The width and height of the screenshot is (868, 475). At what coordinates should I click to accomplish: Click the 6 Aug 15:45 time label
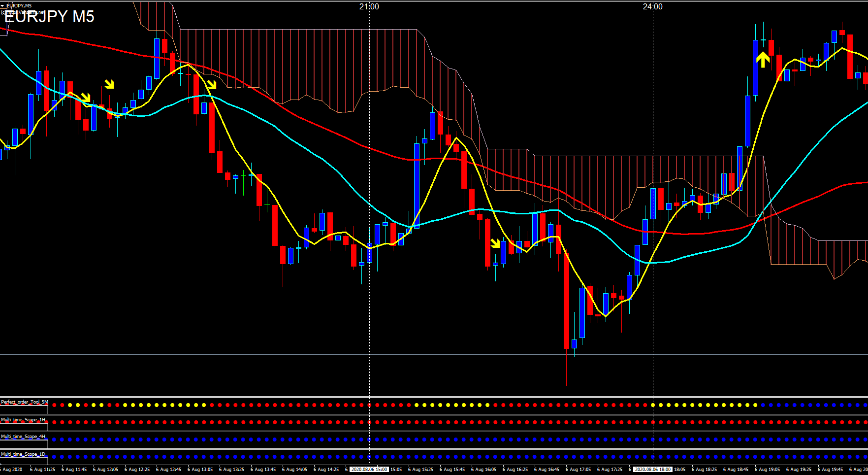(x=452, y=470)
